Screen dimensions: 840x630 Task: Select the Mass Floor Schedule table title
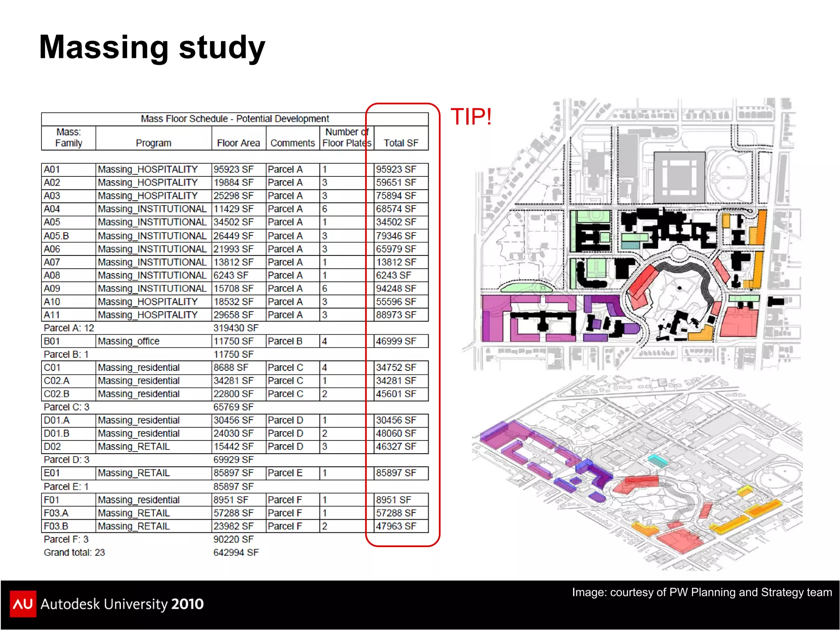pyautogui.click(x=235, y=119)
